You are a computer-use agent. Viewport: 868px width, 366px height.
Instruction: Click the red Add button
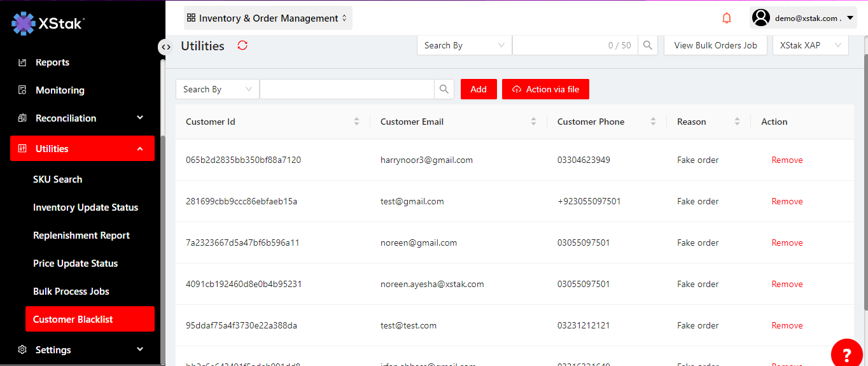click(x=479, y=89)
